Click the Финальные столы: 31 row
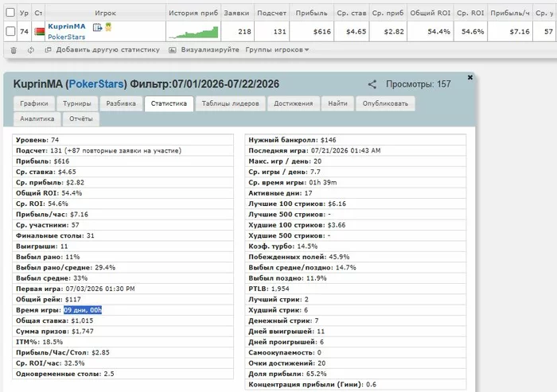Screen dimensions: 557x392 click(123, 235)
